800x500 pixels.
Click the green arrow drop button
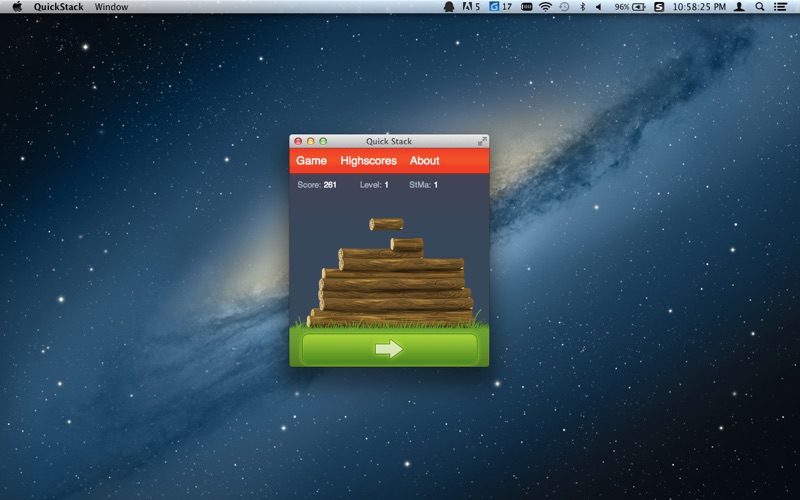tap(390, 349)
